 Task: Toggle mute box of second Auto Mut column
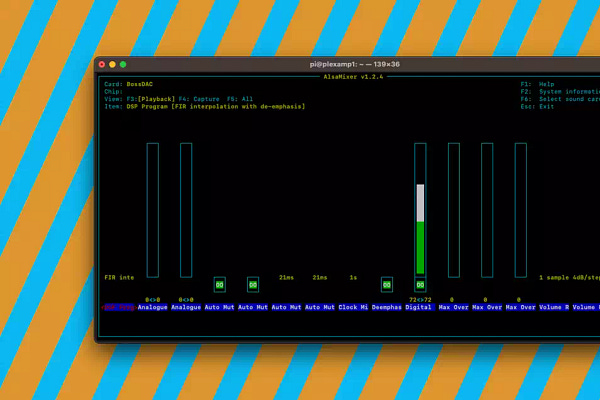[253, 285]
